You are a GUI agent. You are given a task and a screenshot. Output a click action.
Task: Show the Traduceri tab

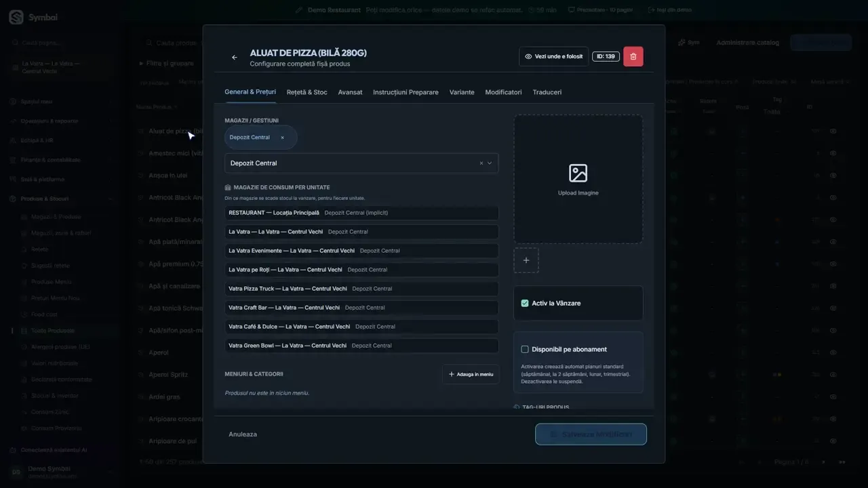[547, 92]
